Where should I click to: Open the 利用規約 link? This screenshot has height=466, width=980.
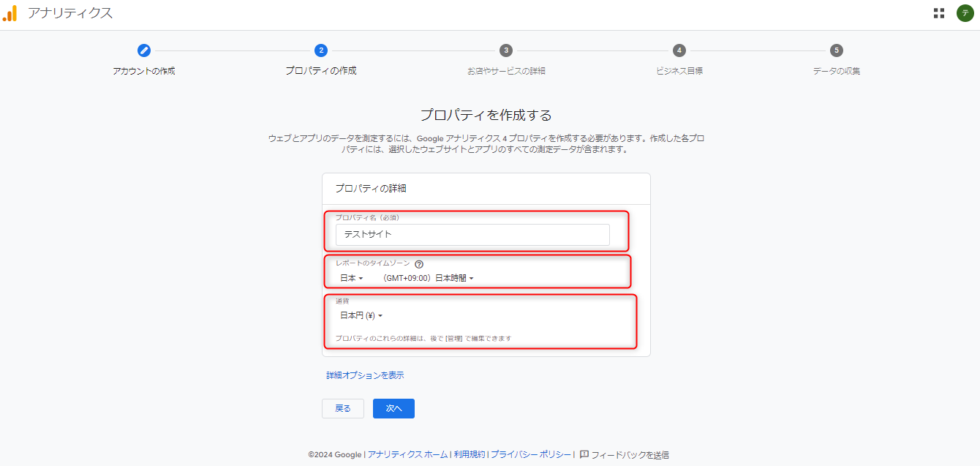pyautogui.click(x=470, y=454)
